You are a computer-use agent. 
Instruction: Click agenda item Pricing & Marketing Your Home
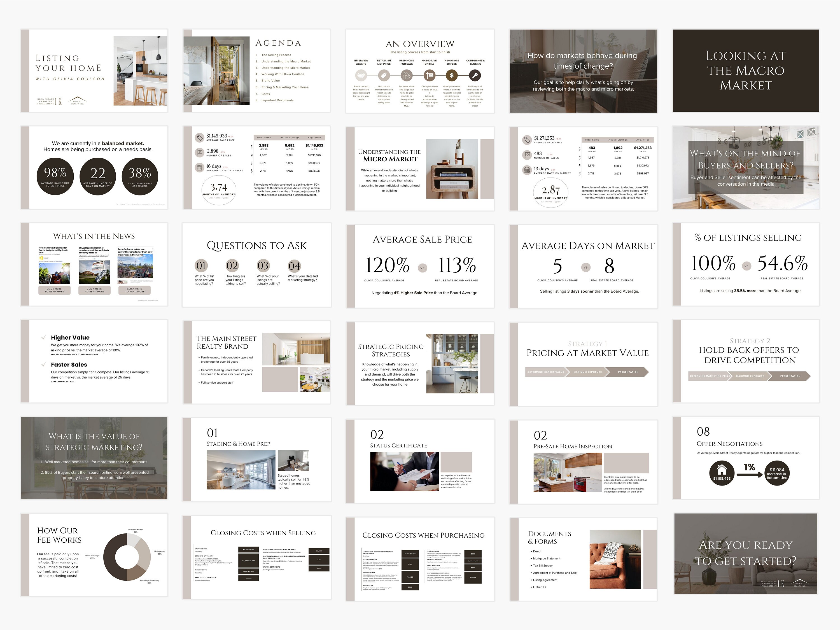[285, 87]
